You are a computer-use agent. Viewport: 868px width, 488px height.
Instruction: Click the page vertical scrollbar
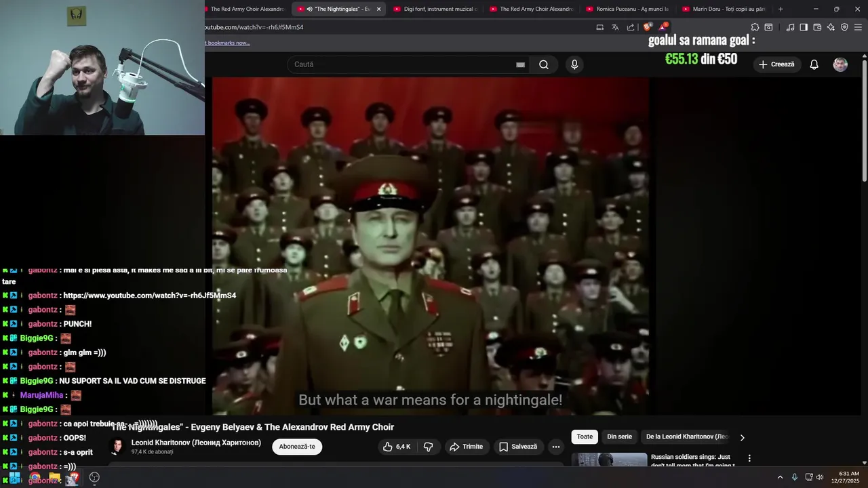click(x=864, y=122)
